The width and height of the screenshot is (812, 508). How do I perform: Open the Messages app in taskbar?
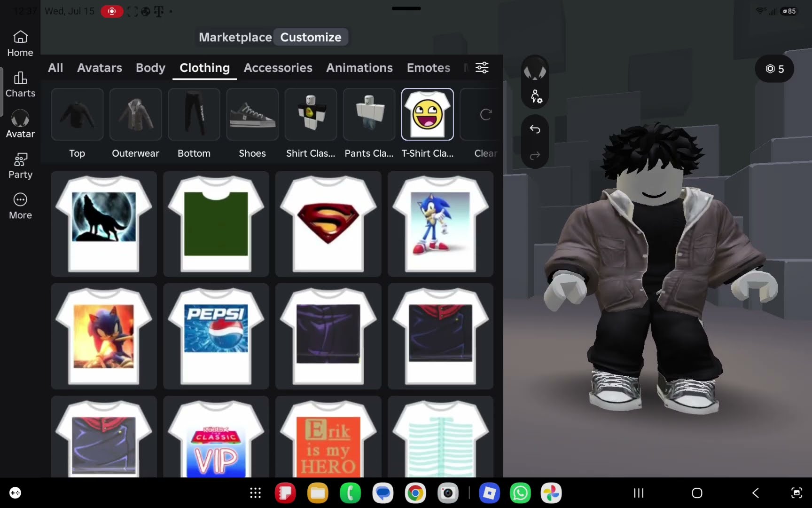click(x=383, y=493)
